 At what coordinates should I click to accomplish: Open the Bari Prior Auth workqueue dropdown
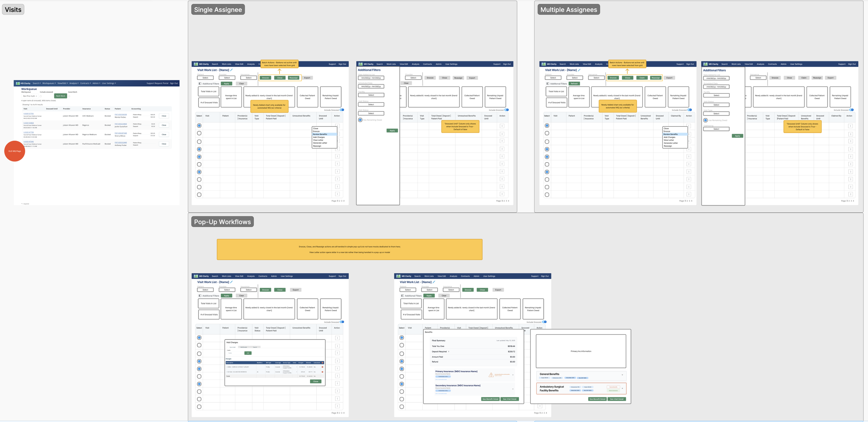(x=30, y=96)
